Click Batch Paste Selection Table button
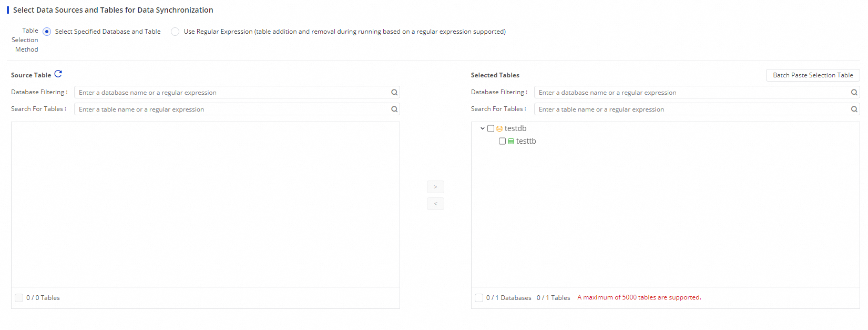This screenshot has height=330, width=868. point(813,75)
